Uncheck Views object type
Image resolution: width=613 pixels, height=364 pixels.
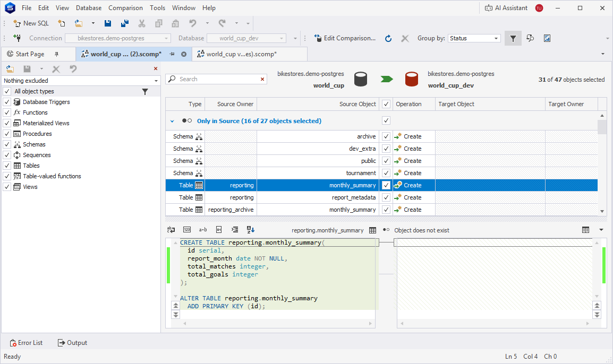point(7,187)
